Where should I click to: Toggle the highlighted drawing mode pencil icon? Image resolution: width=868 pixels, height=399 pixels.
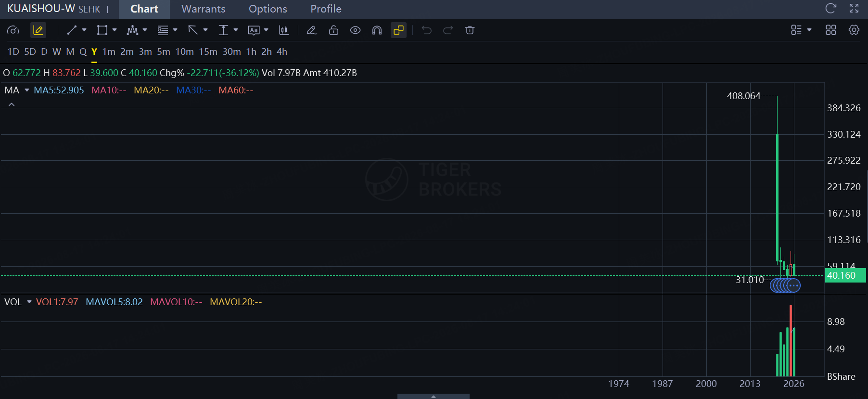(x=38, y=30)
